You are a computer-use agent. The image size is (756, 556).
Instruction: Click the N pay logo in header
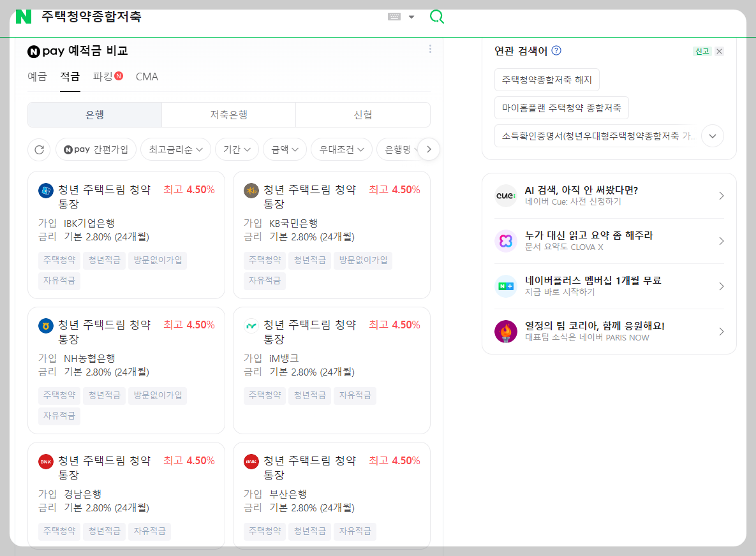[x=47, y=51]
